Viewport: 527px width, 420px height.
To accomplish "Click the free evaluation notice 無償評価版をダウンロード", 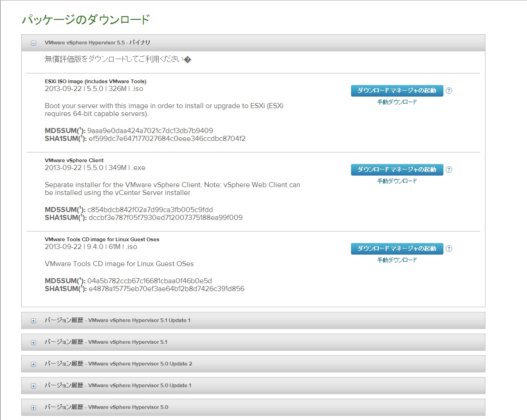I will [x=118, y=59].
